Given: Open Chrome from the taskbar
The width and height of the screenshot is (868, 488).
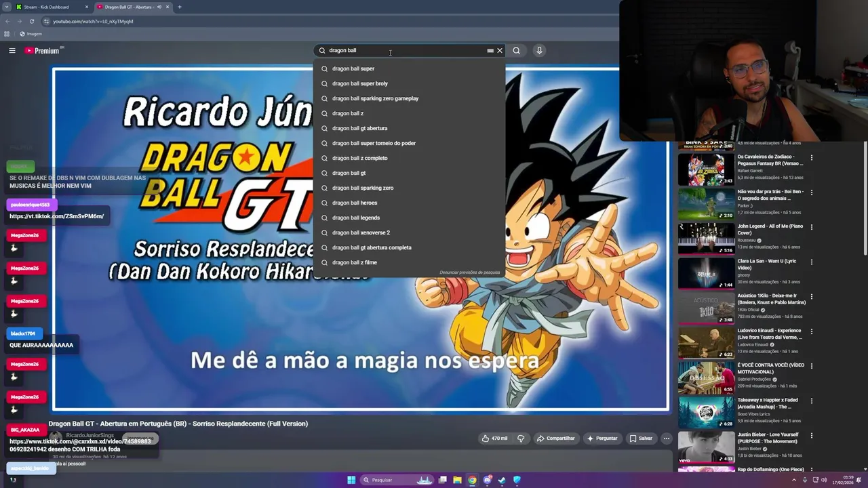Looking at the screenshot, I should [473, 480].
